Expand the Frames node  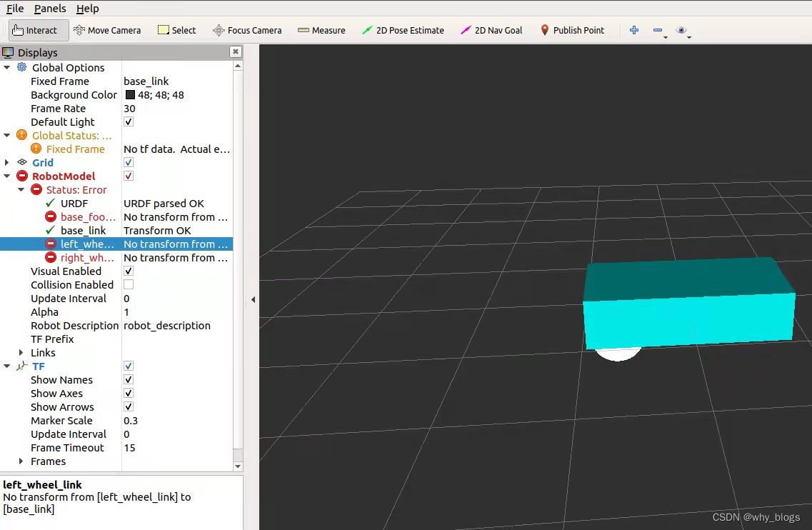(x=21, y=461)
